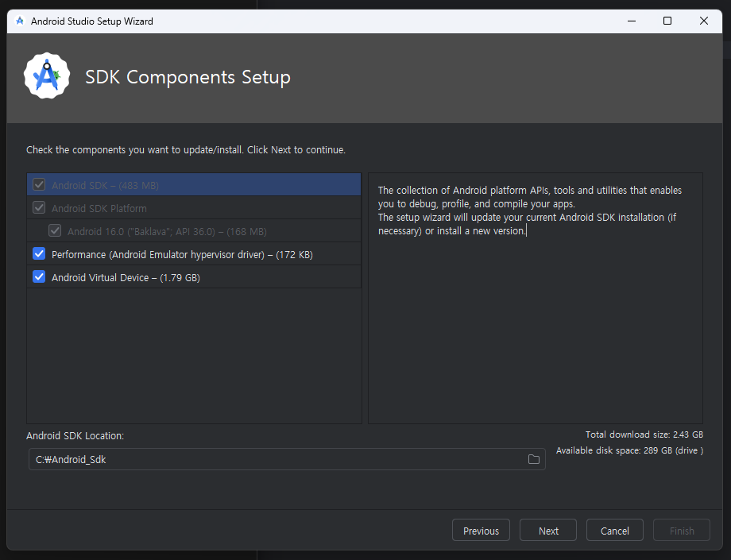The image size is (731, 560).
Task: Click the component description text pane
Action: 536,298
